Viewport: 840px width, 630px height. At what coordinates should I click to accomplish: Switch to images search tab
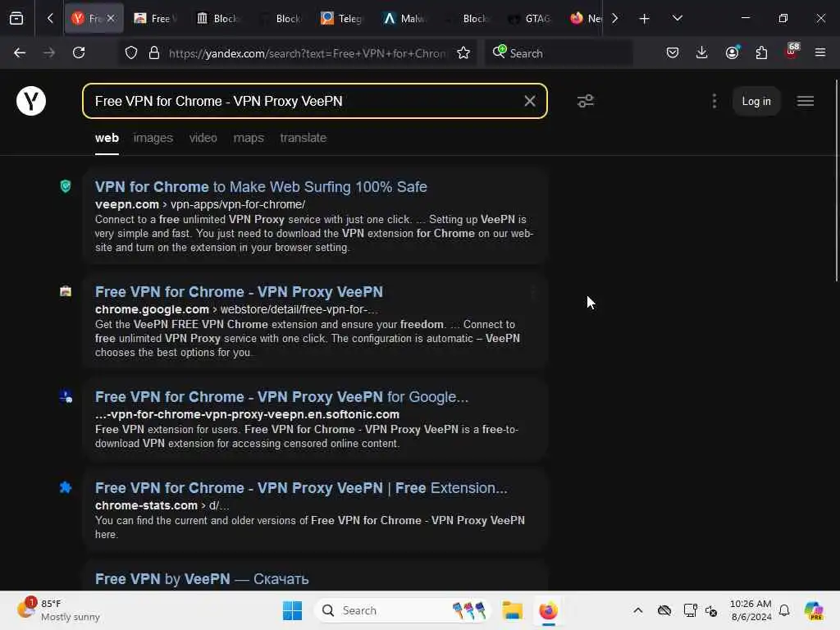(x=153, y=138)
